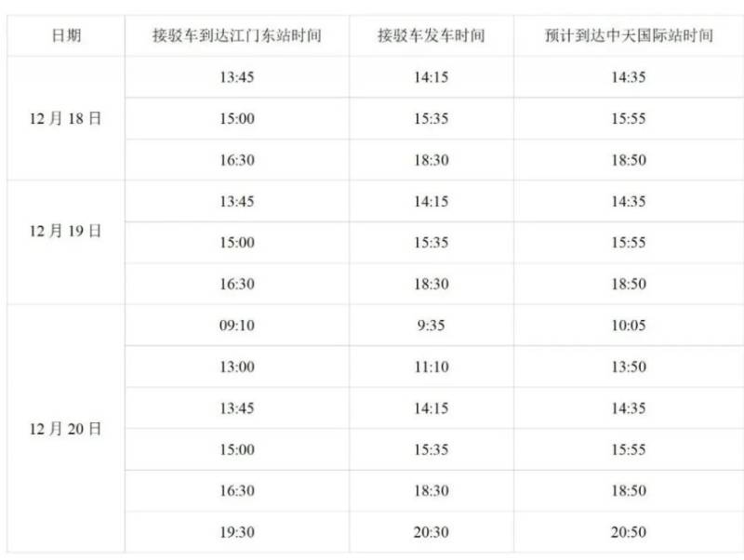
Task: Click the 日期 column header
Action: [66, 36]
